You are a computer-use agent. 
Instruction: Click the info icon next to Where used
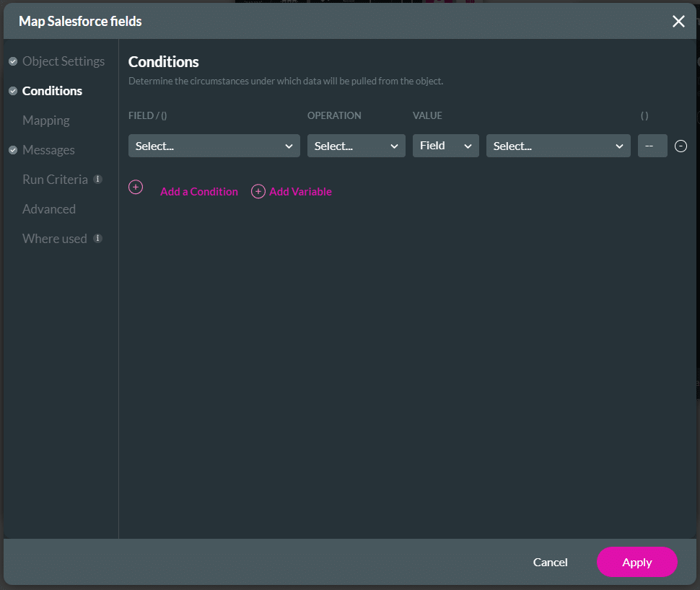tap(97, 238)
